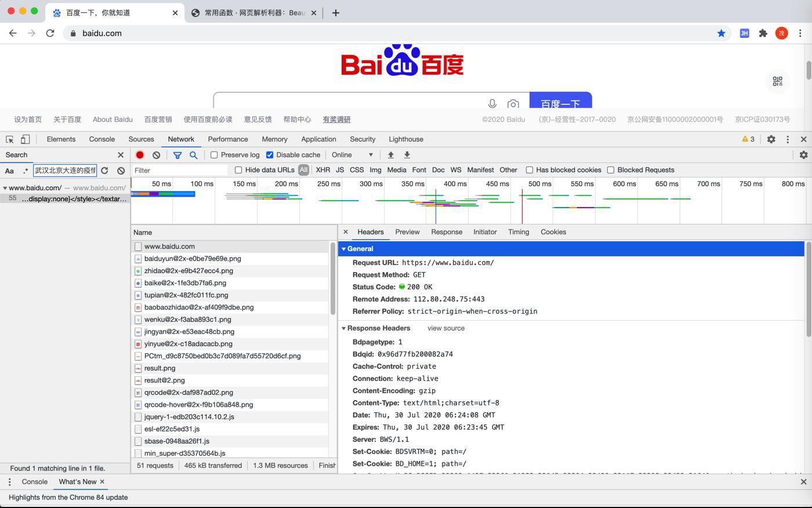This screenshot has width=812, height=508.
Task: Refresh the search results
Action: (104, 170)
